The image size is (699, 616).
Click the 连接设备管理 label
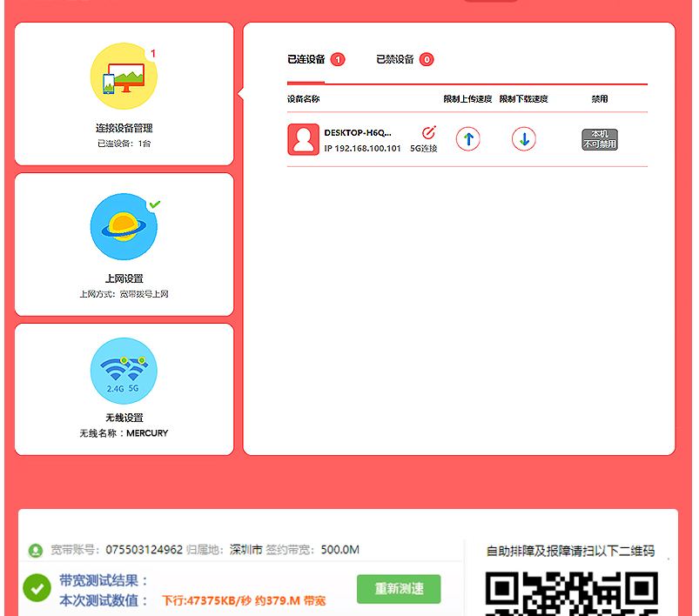(x=124, y=129)
